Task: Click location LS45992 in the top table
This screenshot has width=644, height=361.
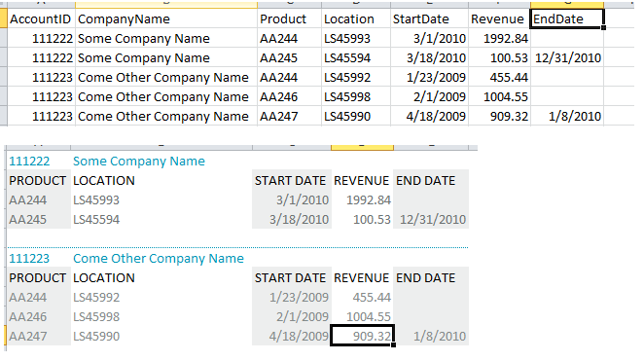Action: (x=356, y=77)
